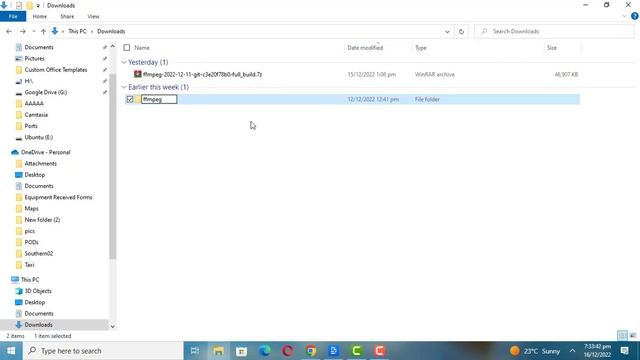Open Task View on taskbar
Screen dimensions: 640x360
pos(195,351)
